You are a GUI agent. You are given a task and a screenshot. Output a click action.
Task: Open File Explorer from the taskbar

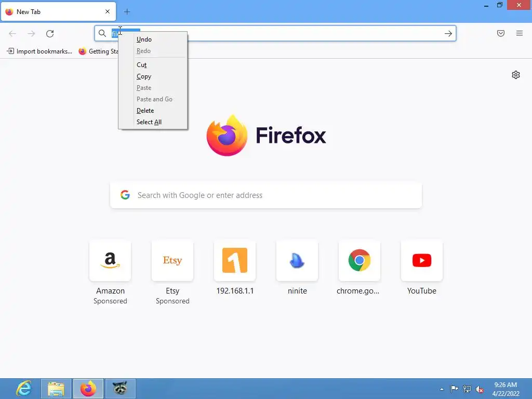point(56,389)
